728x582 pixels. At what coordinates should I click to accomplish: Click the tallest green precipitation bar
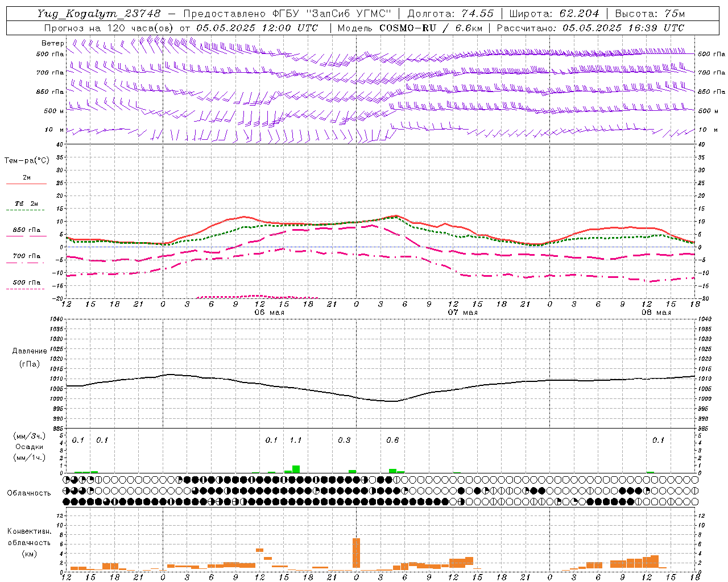point(296,469)
